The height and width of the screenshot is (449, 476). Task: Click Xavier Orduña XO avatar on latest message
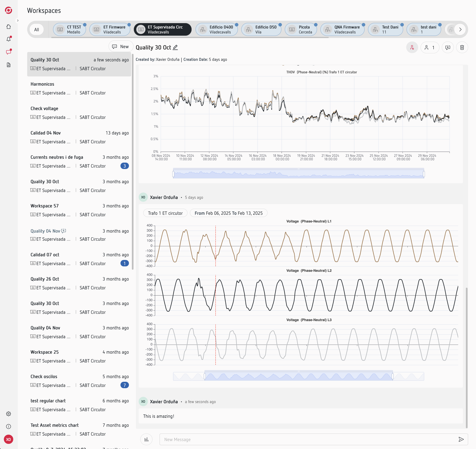coord(143,402)
